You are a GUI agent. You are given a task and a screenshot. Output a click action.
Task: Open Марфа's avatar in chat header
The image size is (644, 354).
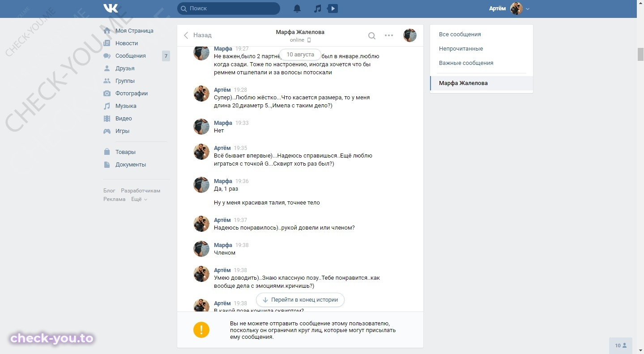tap(410, 35)
